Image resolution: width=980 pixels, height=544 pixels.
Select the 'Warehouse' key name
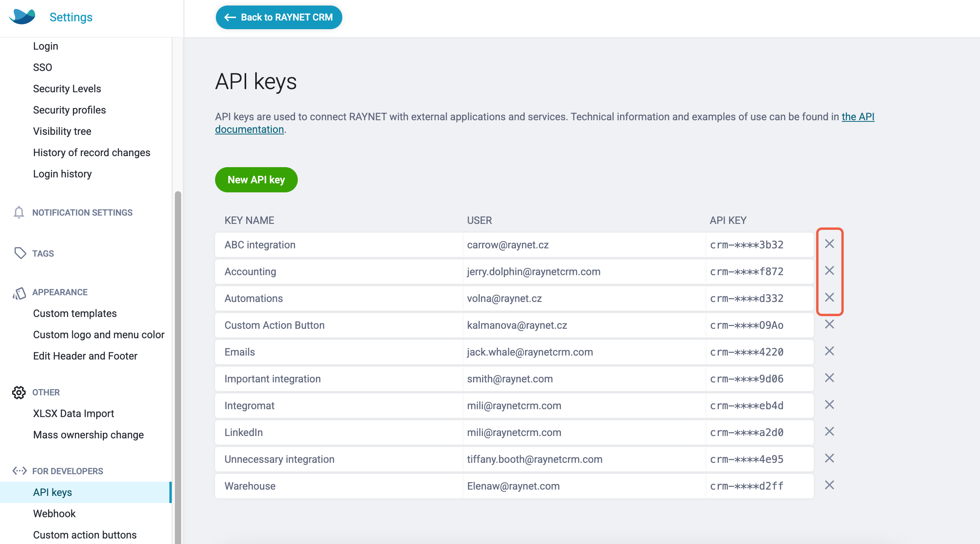pos(250,486)
